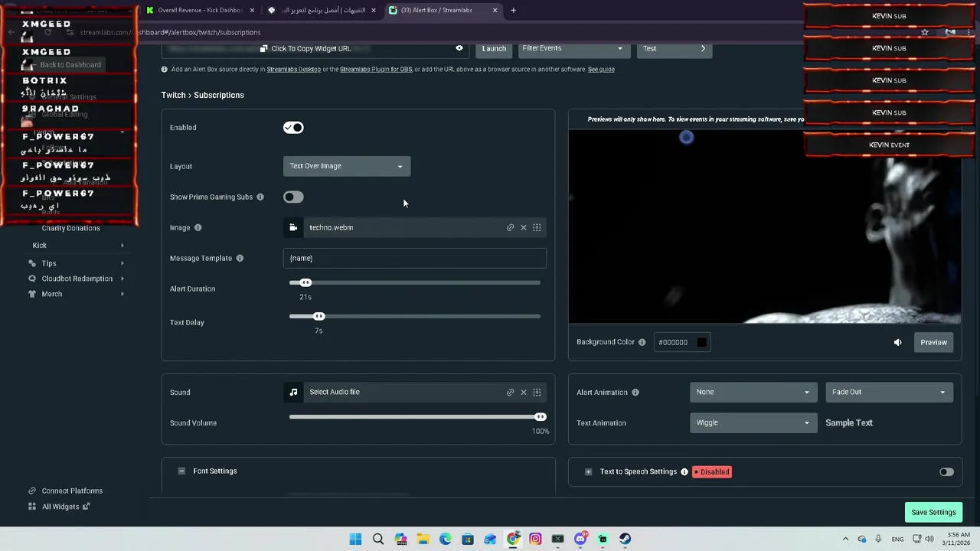
Task: Open the Fade Out animation dropdown
Action: tap(889, 392)
